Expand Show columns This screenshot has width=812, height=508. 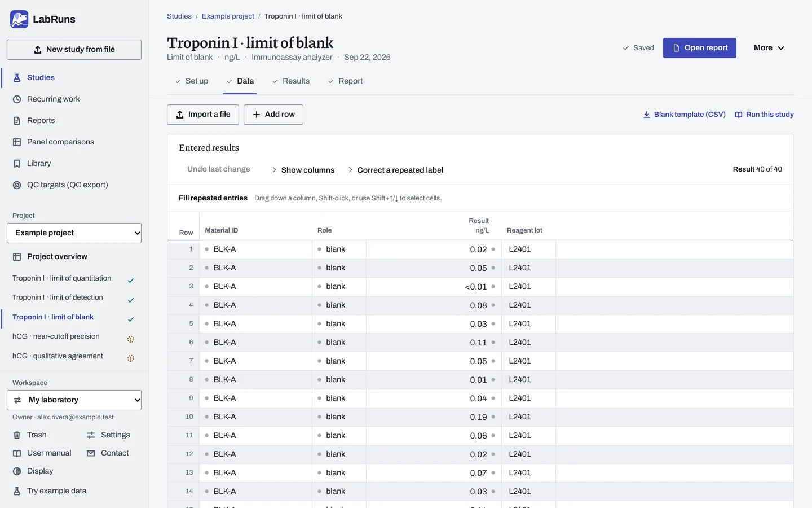pyautogui.click(x=303, y=170)
